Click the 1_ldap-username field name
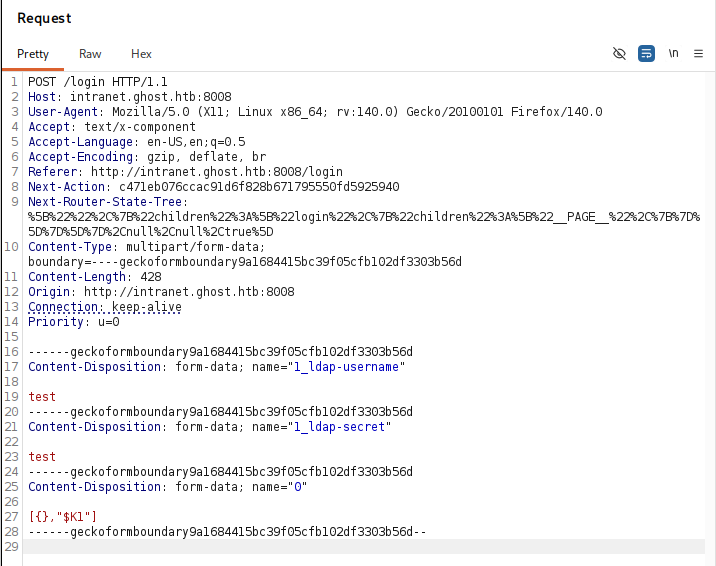The width and height of the screenshot is (716, 566). tap(346, 367)
